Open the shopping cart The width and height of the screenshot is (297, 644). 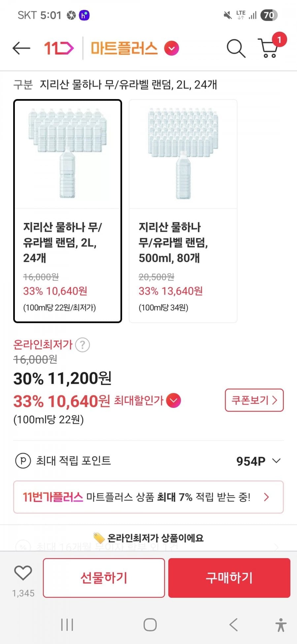pos(269,49)
